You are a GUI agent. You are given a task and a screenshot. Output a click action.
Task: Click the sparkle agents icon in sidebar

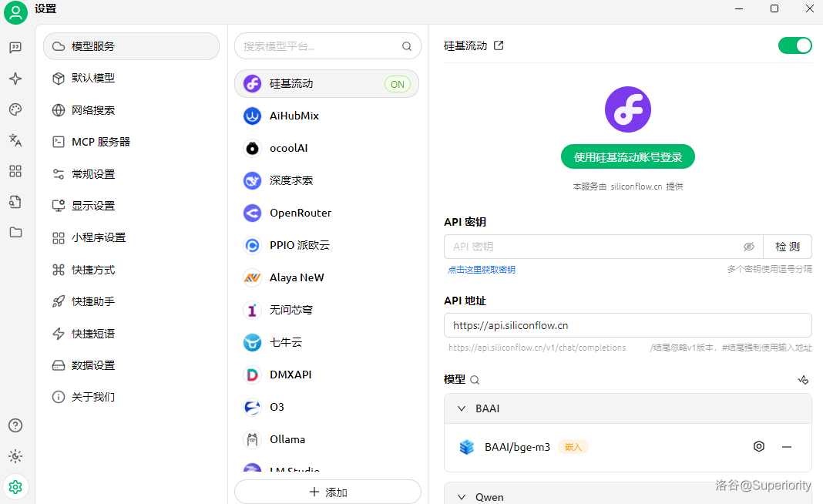15,79
